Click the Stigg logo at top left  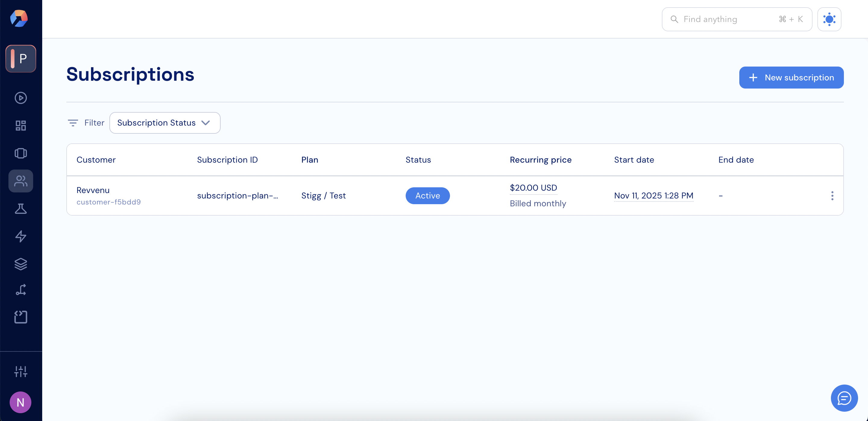coord(19,18)
